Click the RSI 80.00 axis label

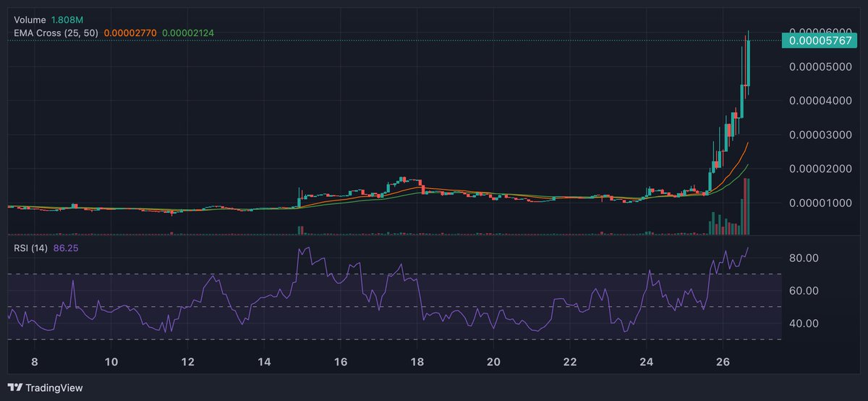[803, 258]
